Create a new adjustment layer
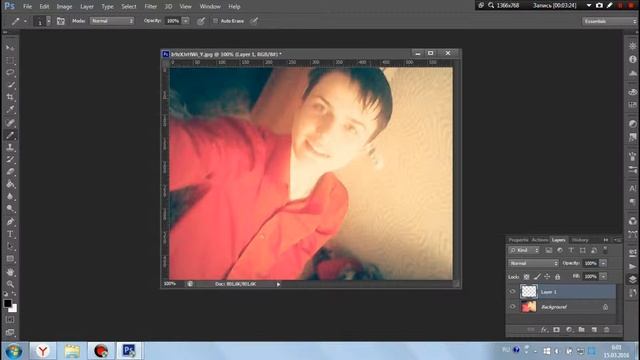This screenshot has height=360, width=640. pyautogui.click(x=569, y=330)
